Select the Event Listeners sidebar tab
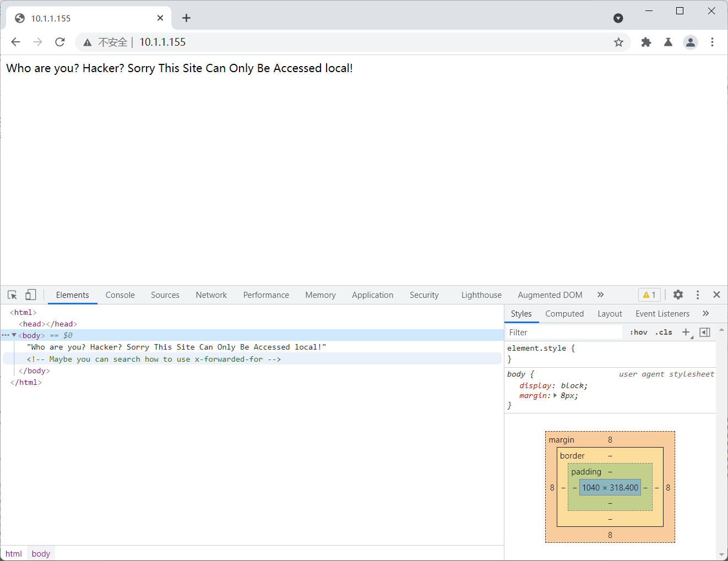This screenshot has width=728, height=561. (x=662, y=314)
